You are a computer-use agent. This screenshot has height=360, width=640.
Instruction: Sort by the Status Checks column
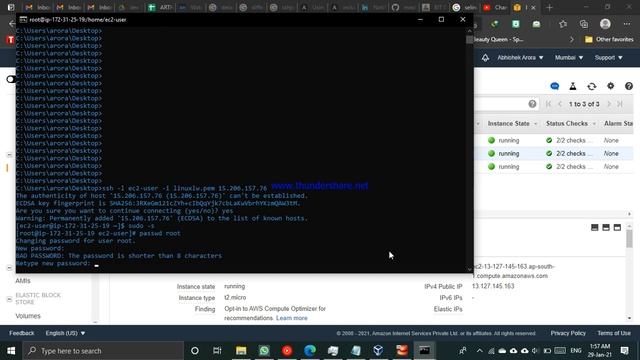[567, 124]
